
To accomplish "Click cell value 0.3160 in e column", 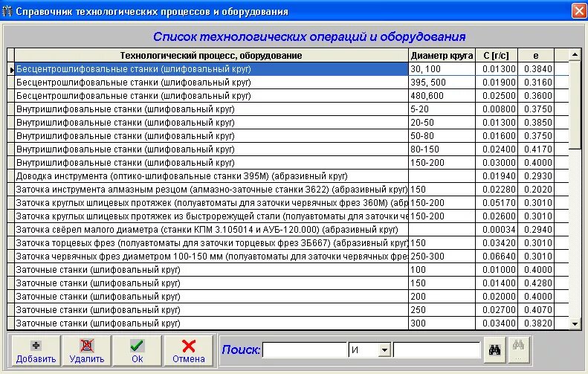I will 536,82.
